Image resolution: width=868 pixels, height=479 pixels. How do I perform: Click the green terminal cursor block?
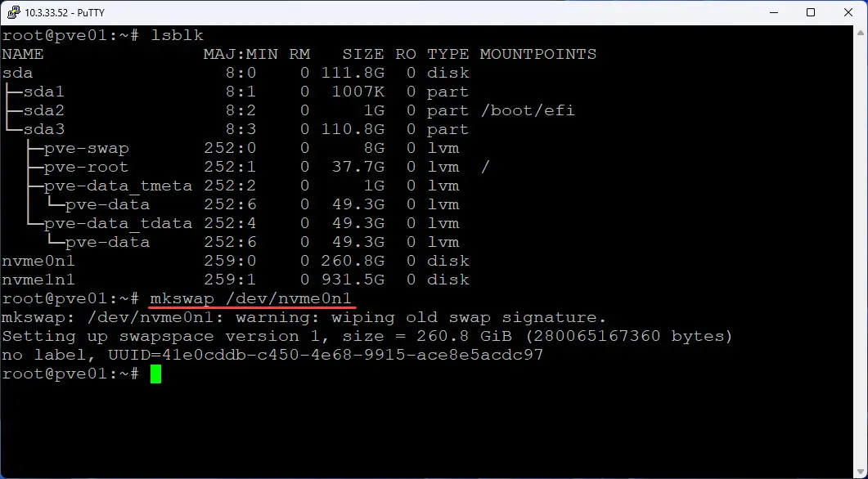point(155,374)
